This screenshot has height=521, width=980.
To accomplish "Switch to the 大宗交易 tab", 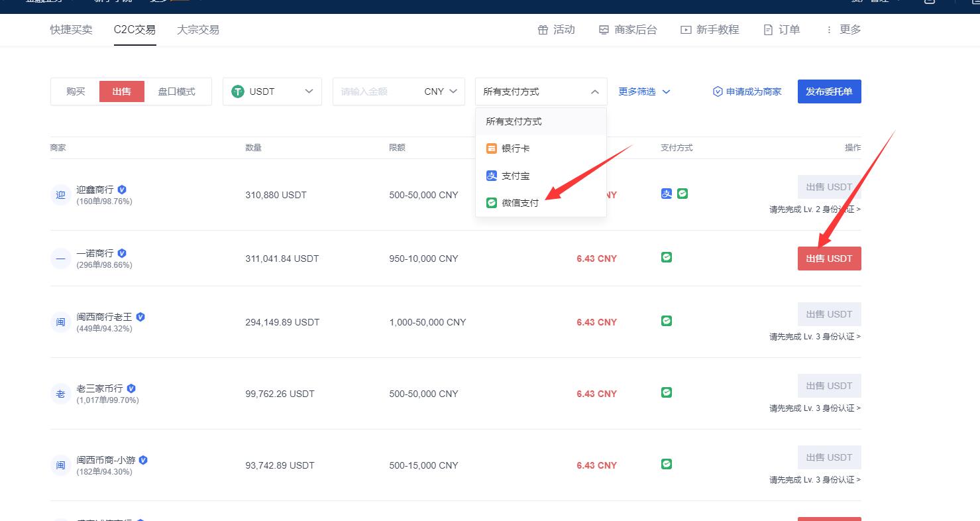I will click(197, 29).
